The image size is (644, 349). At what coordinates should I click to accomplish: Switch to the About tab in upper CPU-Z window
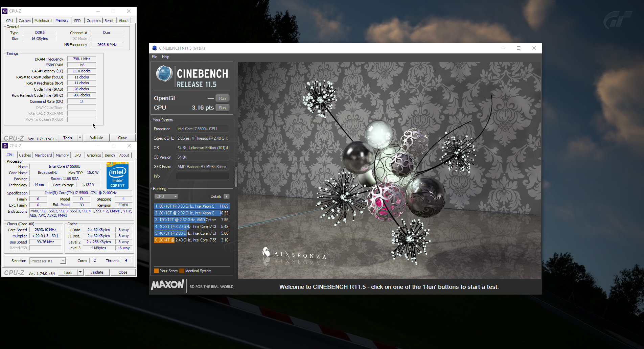(124, 21)
